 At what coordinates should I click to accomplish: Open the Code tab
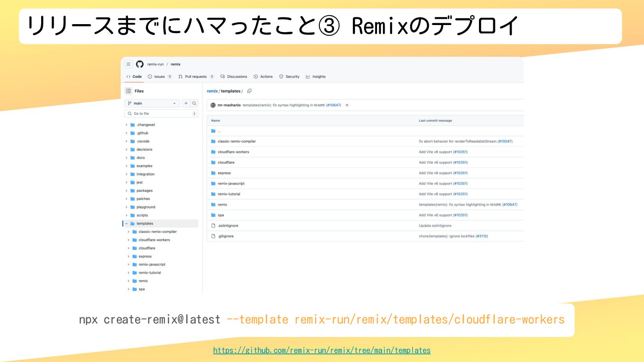click(134, 76)
